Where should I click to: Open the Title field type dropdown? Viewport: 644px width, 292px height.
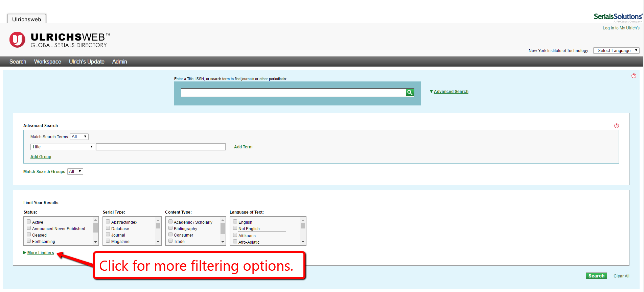tap(63, 147)
